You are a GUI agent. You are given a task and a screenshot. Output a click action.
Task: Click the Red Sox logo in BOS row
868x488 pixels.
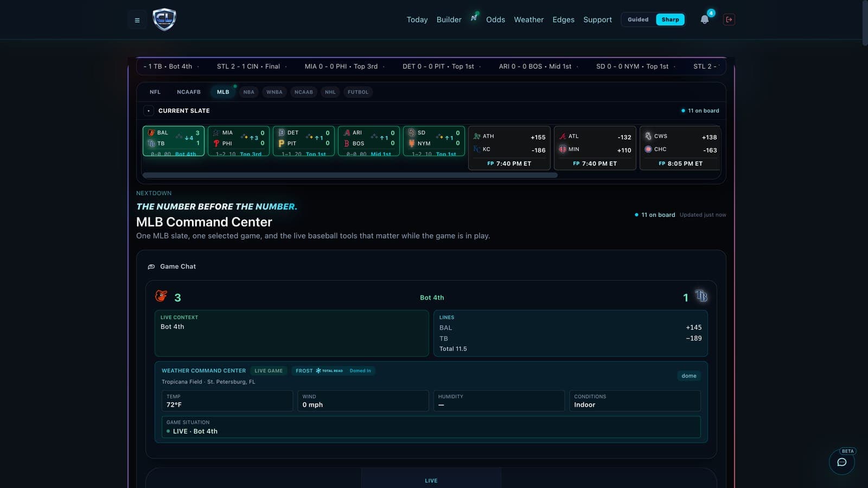[347, 144]
